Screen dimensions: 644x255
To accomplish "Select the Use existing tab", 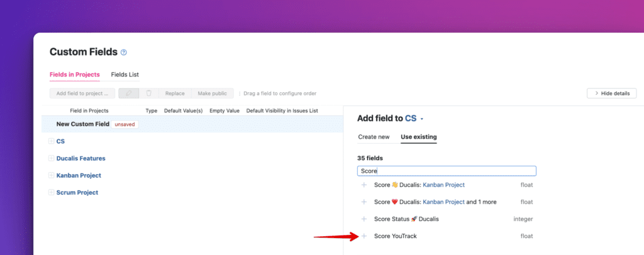I will [418, 137].
